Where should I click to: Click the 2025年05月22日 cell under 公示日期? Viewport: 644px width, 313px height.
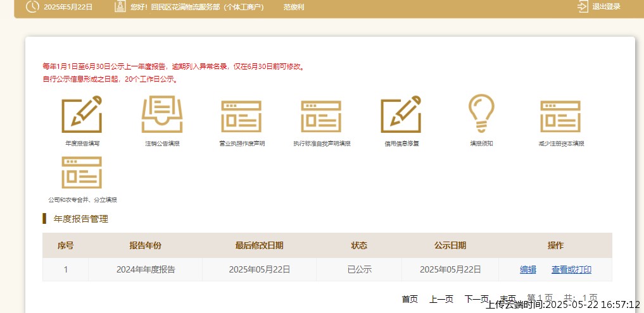pyautogui.click(x=450, y=269)
